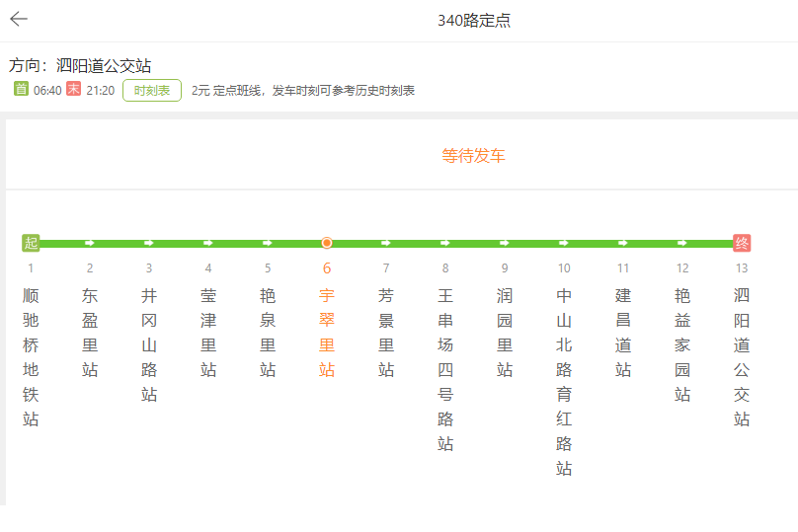Select stop 井冈山路站
Screen dimensions: 798x532
click(x=149, y=344)
